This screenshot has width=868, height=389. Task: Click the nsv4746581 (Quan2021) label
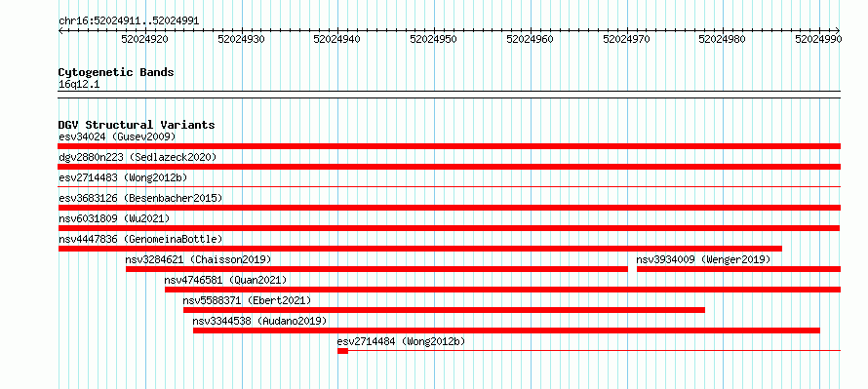(x=225, y=280)
